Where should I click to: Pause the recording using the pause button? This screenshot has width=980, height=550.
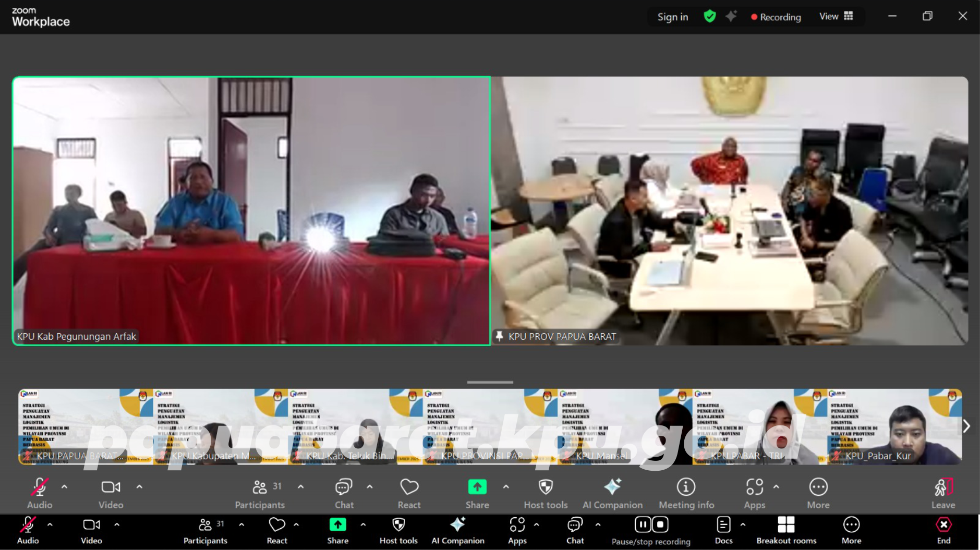(x=643, y=524)
